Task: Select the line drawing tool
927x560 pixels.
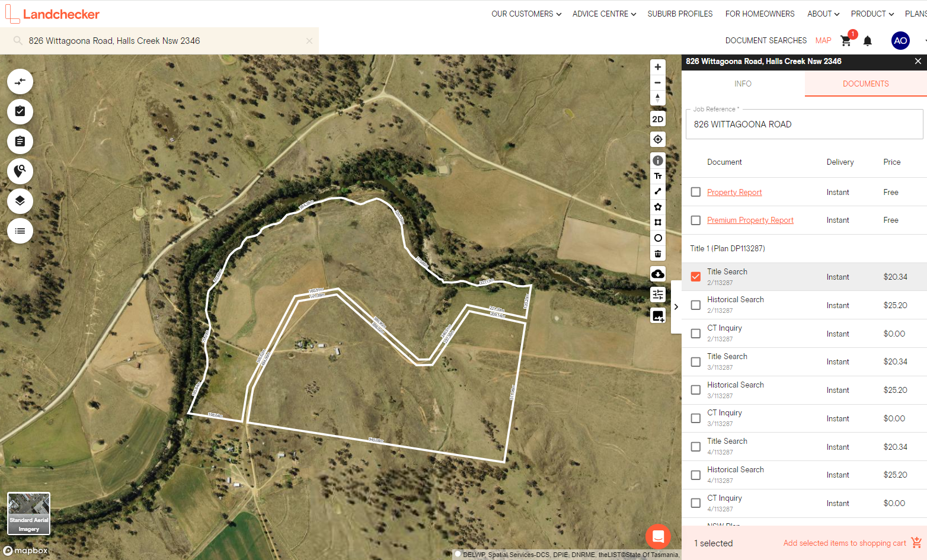Action: [x=658, y=191]
